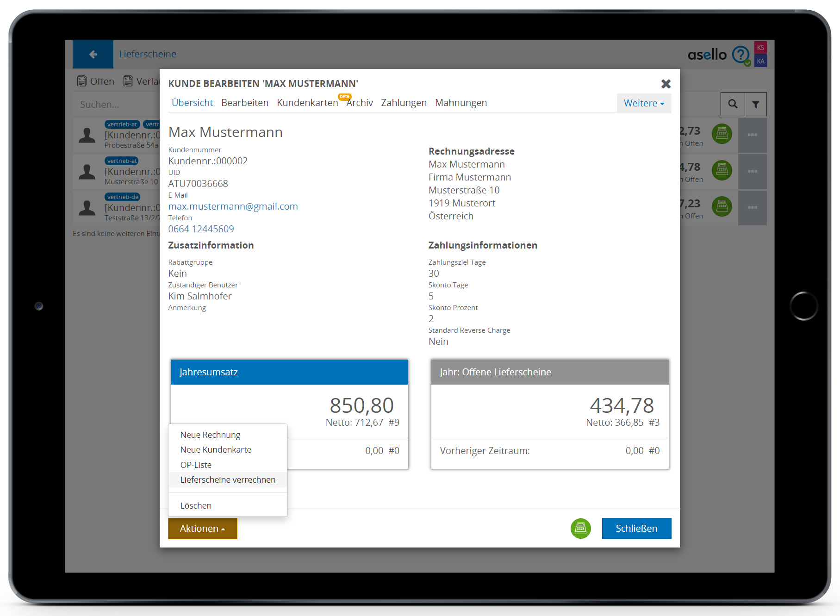Open the max.mustermann@gmail.com email link
The width and height of the screenshot is (840, 616).
(x=233, y=206)
